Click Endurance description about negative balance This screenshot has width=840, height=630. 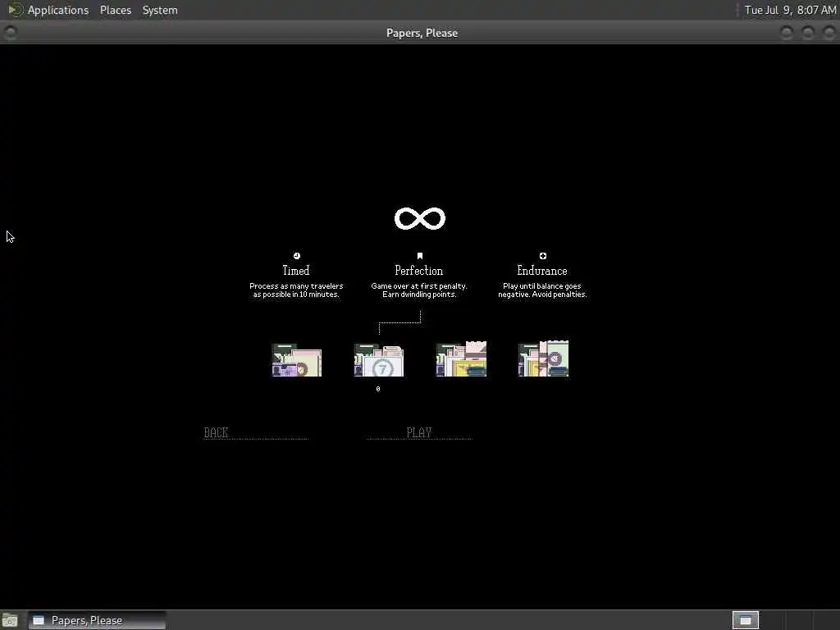coord(542,290)
